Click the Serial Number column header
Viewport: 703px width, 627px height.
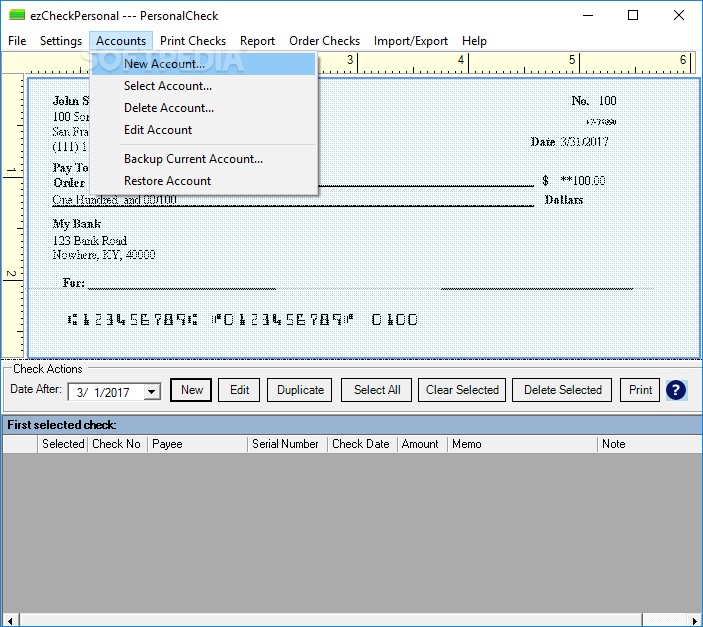tap(287, 444)
